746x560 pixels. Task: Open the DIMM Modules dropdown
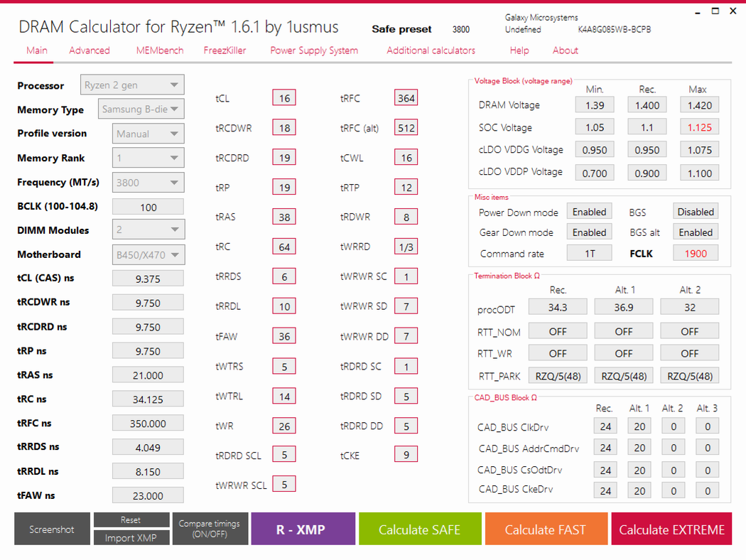click(148, 229)
